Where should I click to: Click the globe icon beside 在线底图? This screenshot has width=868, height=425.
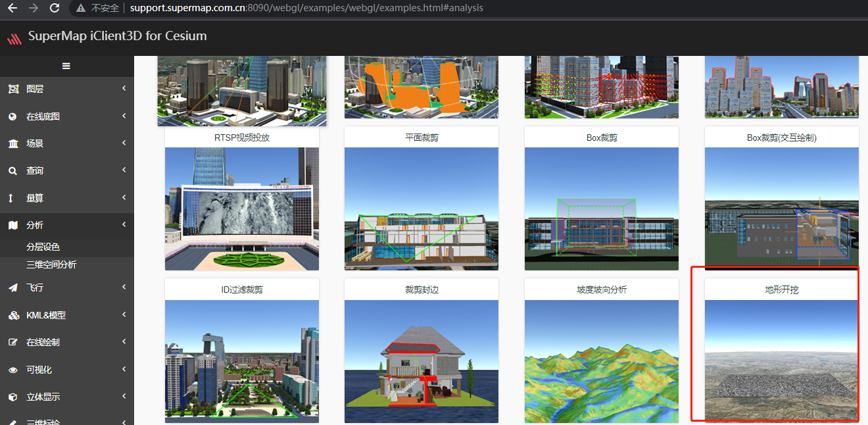click(13, 116)
